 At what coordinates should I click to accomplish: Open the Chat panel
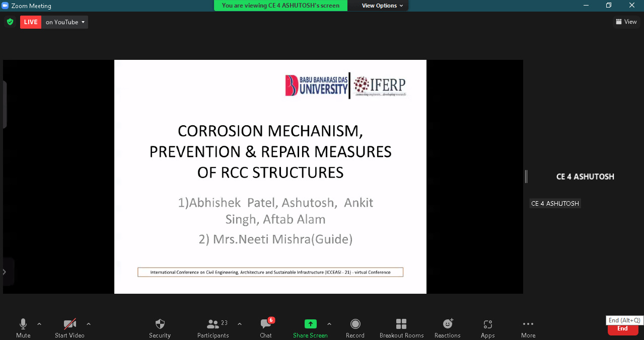coord(266,328)
